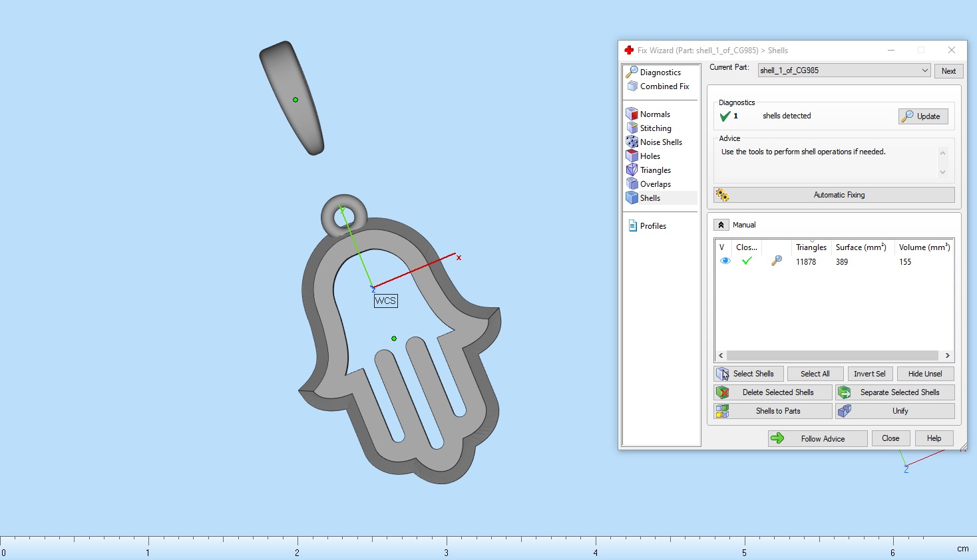Click Select All shells

tap(815, 374)
